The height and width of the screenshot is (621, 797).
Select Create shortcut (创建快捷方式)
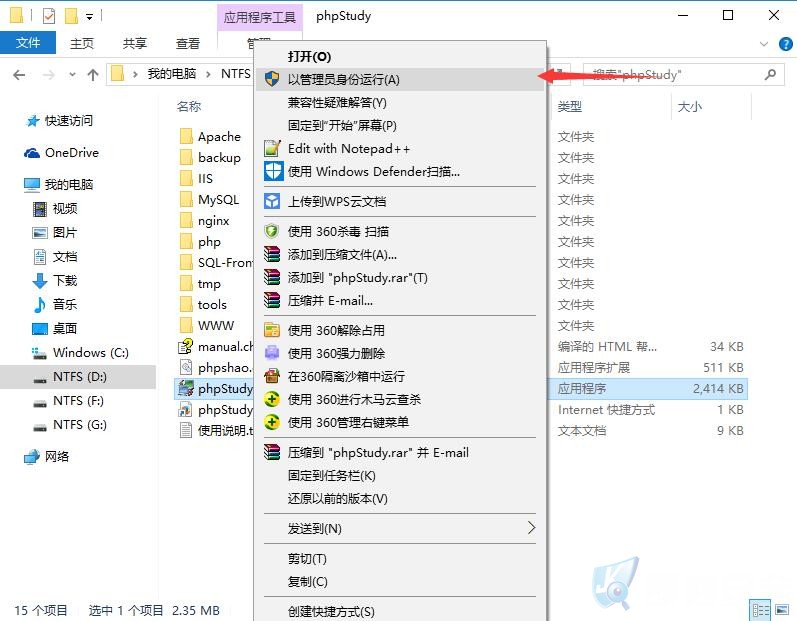click(x=331, y=611)
